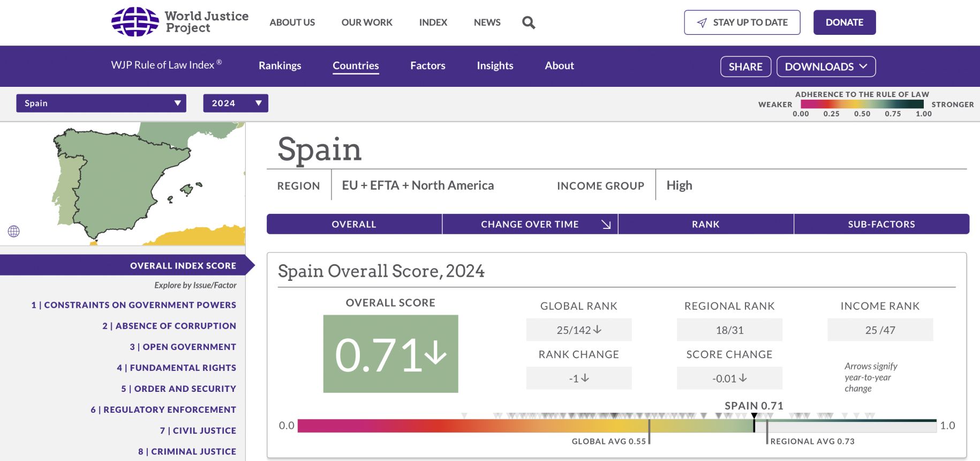Click the arrow next to global rank 25/142
980x461 pixels.
click(x=598, y=330)
